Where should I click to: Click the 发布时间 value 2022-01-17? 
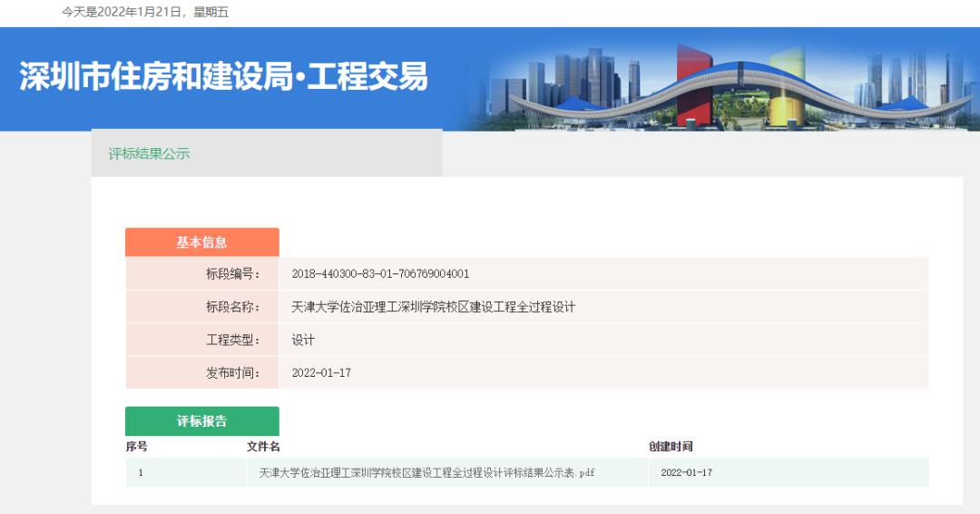pos(321,372)
